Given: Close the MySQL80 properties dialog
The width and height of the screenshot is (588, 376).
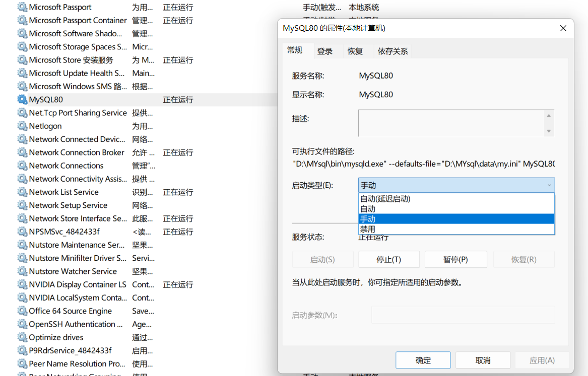Looking at the screenshot, I should (x=563, y=29).
